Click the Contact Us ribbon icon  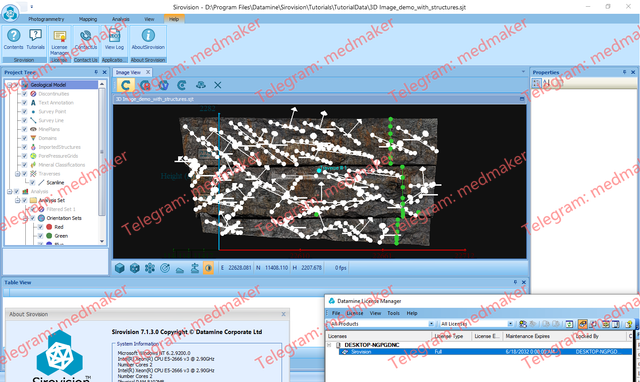(x=86, y=39)
